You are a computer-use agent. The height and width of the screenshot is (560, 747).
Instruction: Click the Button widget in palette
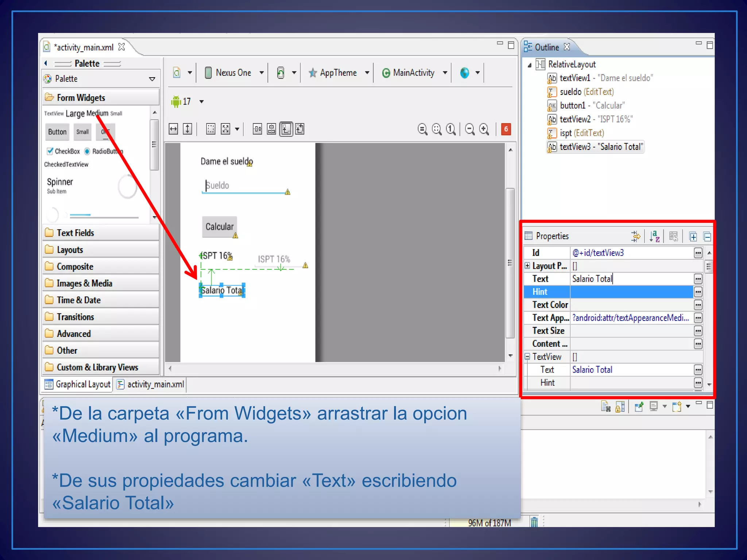(57, 132)
